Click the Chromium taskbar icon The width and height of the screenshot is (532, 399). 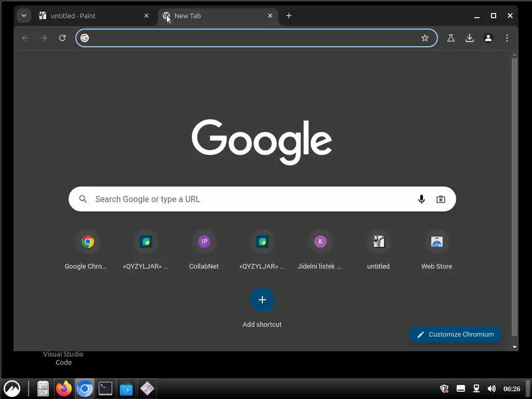(x=85, y=389)
